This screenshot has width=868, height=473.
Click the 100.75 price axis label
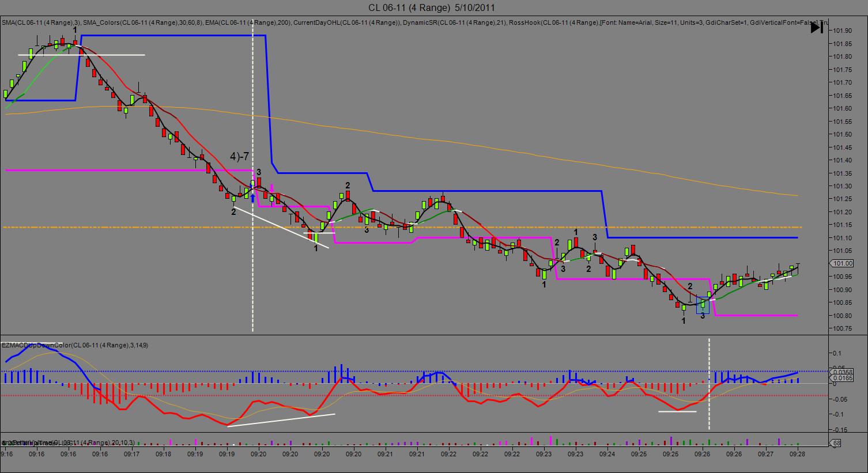pos(843,328)
